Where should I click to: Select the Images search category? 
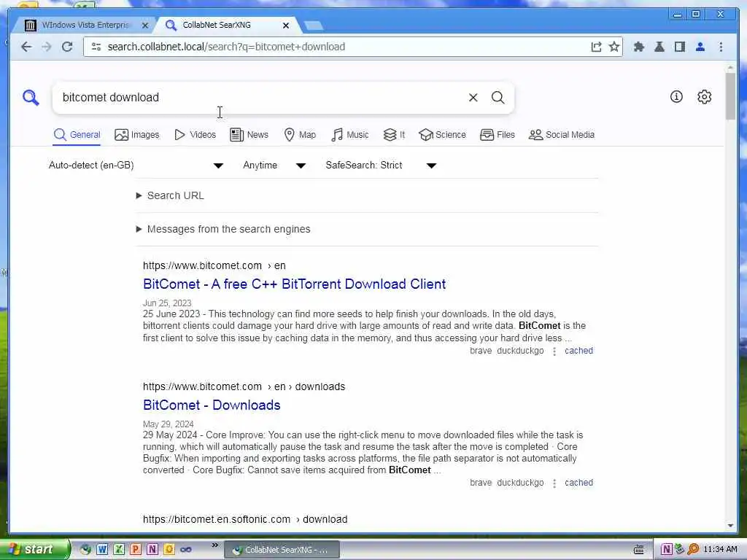click(136, 135)
